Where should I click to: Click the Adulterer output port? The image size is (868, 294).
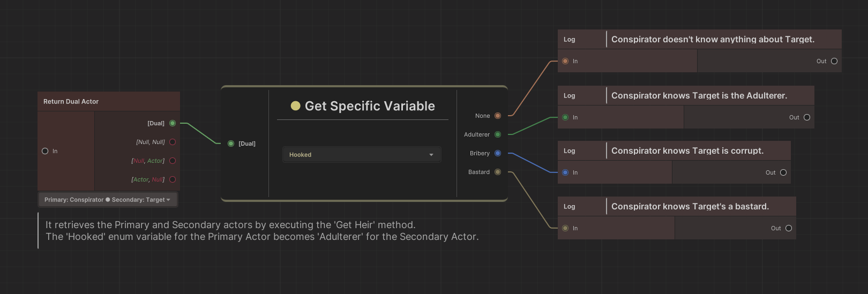(x=498, y=134)
